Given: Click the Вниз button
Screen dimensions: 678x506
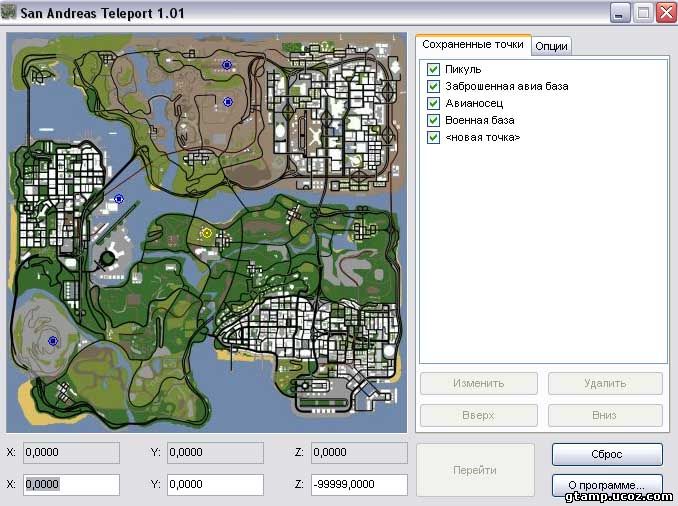Looking at the screenshot, I should point(605,415).
